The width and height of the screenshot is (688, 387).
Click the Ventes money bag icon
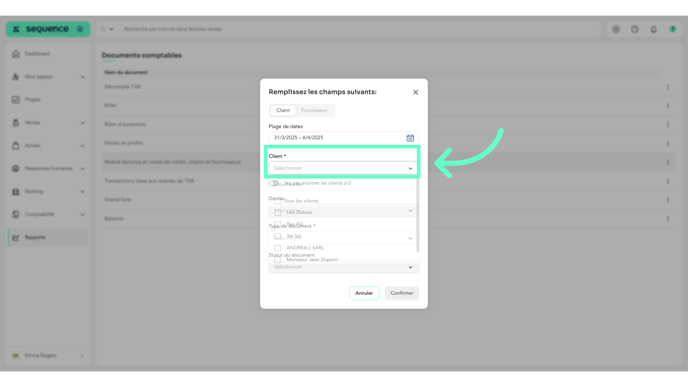pos(16,123)
